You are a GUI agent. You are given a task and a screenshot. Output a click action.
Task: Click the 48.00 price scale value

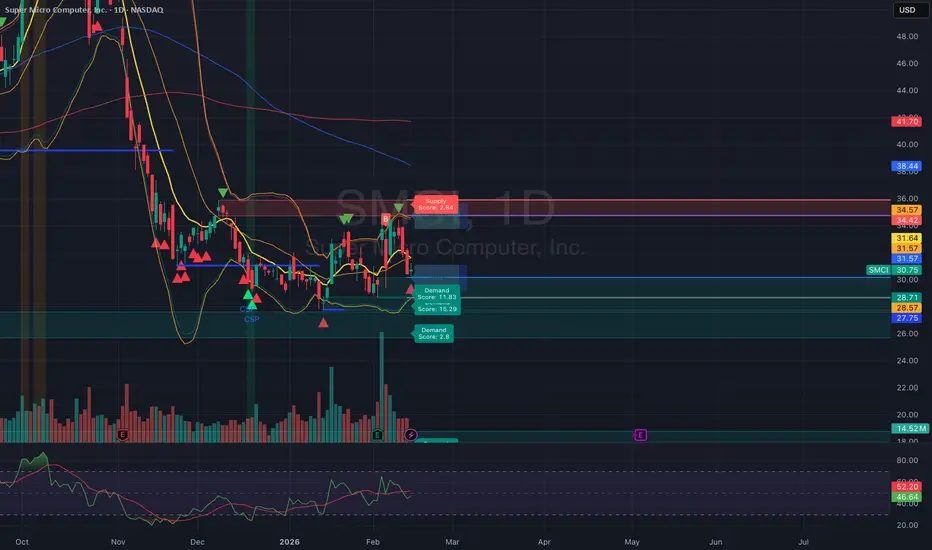[x=907, y=36]
